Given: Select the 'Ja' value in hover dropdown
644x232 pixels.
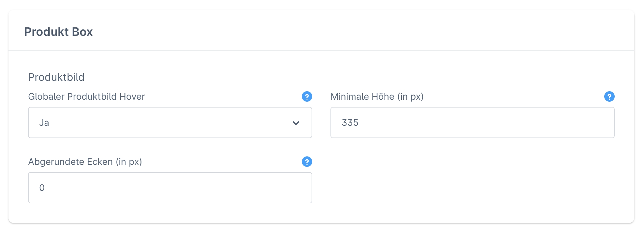Looking at the screenshot, I should coord(44,123).
